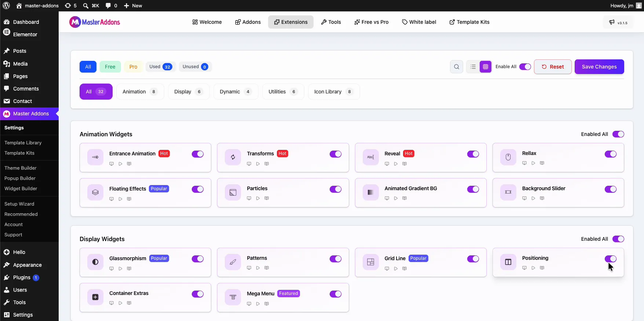Viewport: 644px width, 321px height.
Task: Click New in the admin bar
Action: [x=133, y=5]
